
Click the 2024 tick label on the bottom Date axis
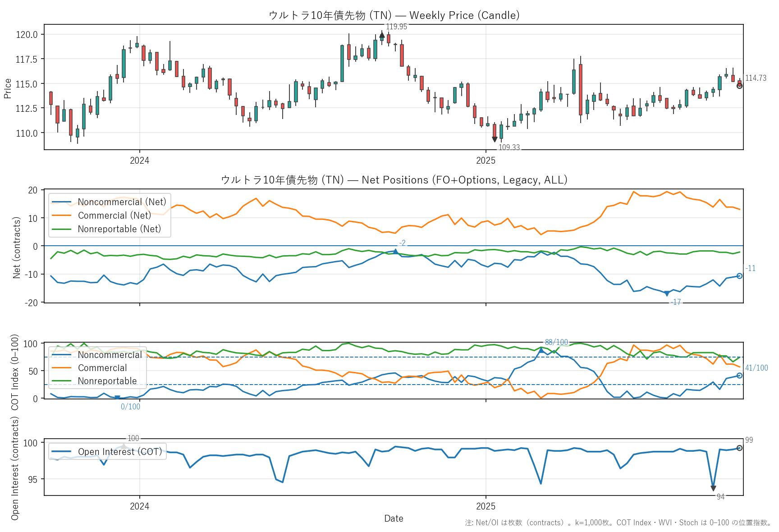point(139,506)
